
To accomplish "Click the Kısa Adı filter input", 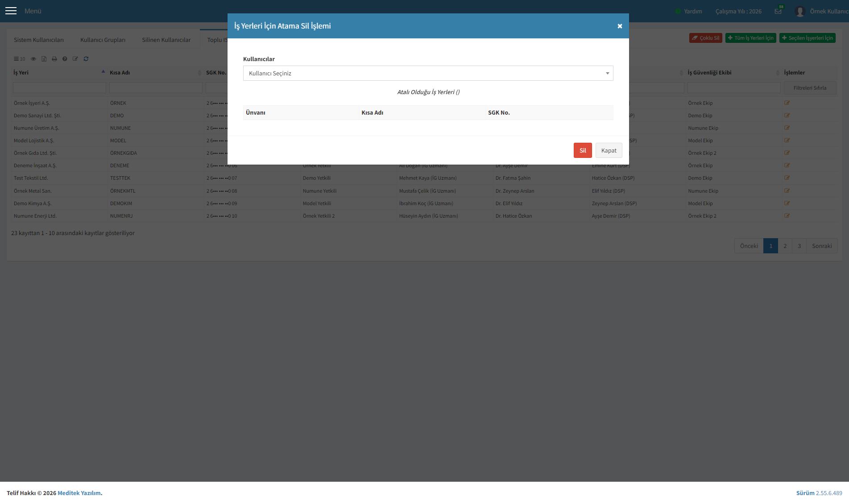I will 156,88.
